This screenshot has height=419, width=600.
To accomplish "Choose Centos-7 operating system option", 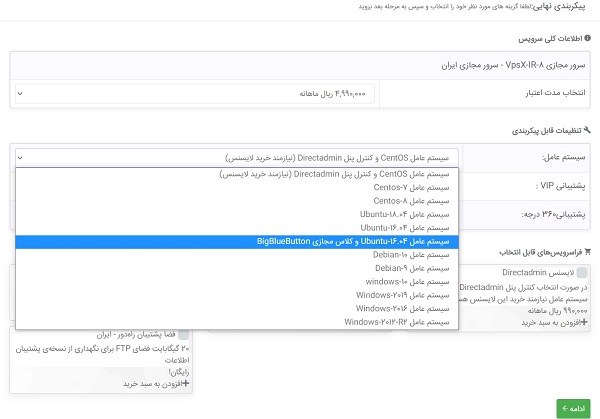I will click(x=237, y=187).
